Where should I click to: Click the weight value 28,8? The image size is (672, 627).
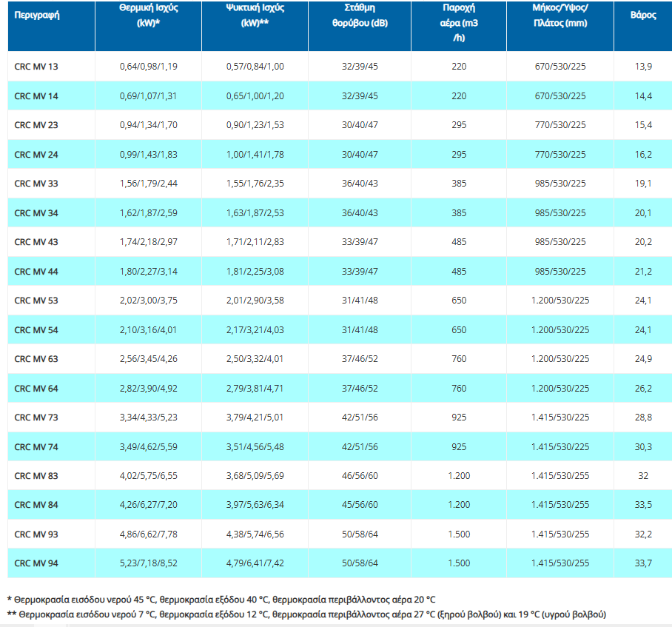point(642,418)
